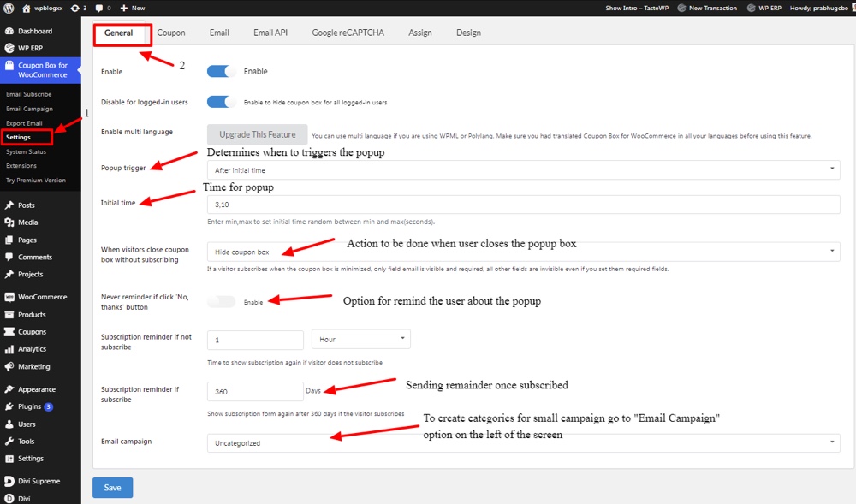
Task: Open Posts via its pin icon
Action: pos(9,205)
